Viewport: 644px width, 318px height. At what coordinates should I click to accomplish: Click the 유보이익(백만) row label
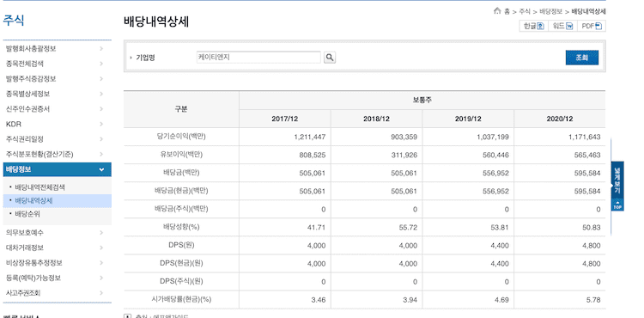click(x=181, y=155)
